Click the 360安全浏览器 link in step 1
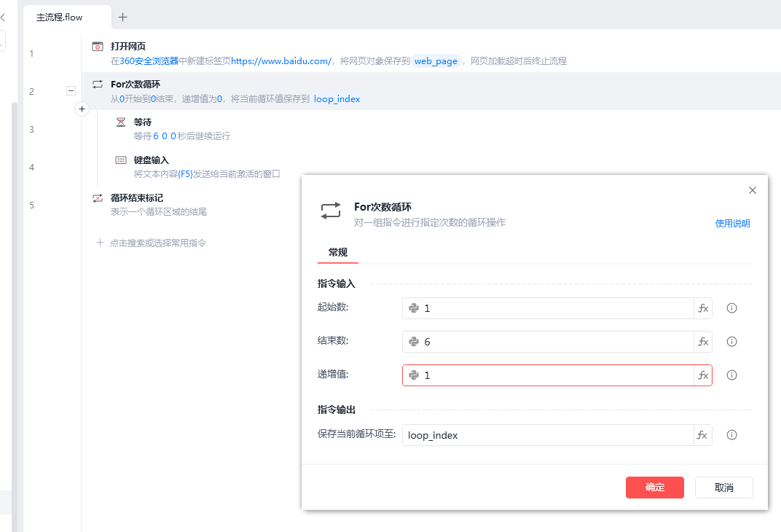781x532 pixels. (x=149, y=60)
